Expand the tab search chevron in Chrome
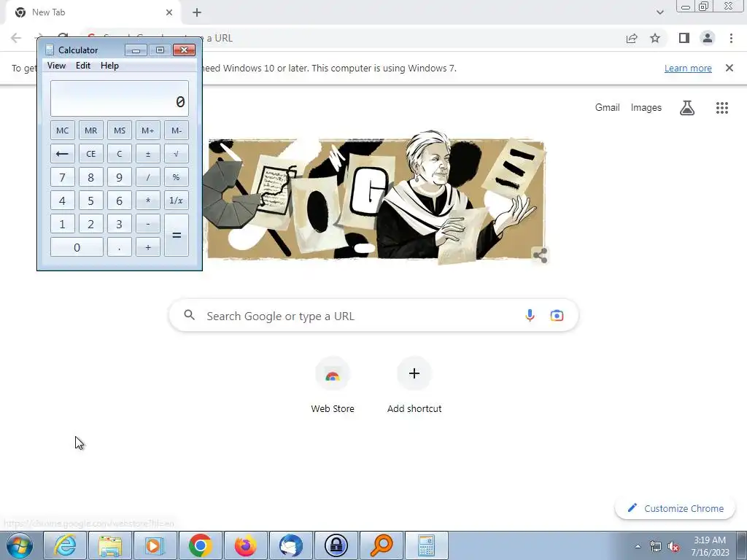Image resolution: width=747 pixels, height=560 pixels. (x=659, y=12)
